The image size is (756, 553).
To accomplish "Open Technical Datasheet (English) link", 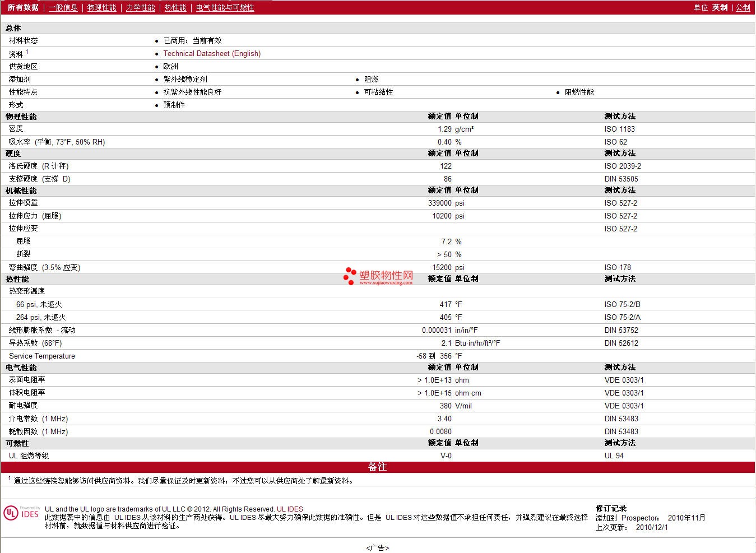I will (x=212, y=53).
